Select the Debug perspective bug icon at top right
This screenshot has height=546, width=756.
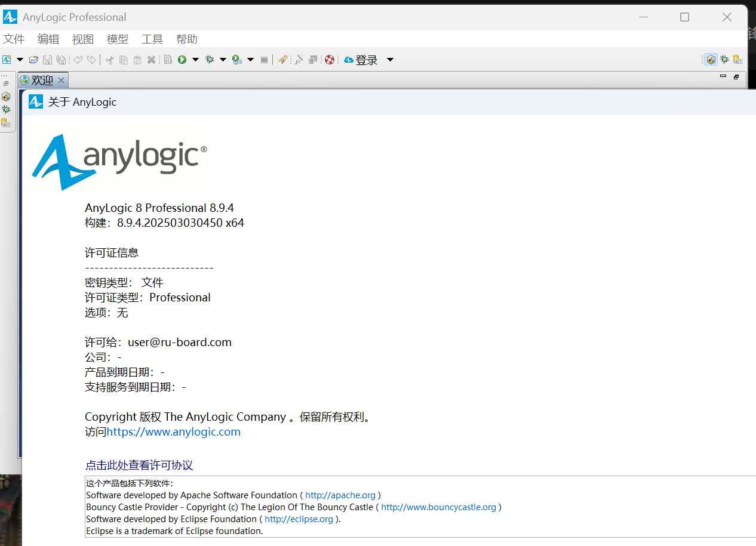(x=724, y=59)
